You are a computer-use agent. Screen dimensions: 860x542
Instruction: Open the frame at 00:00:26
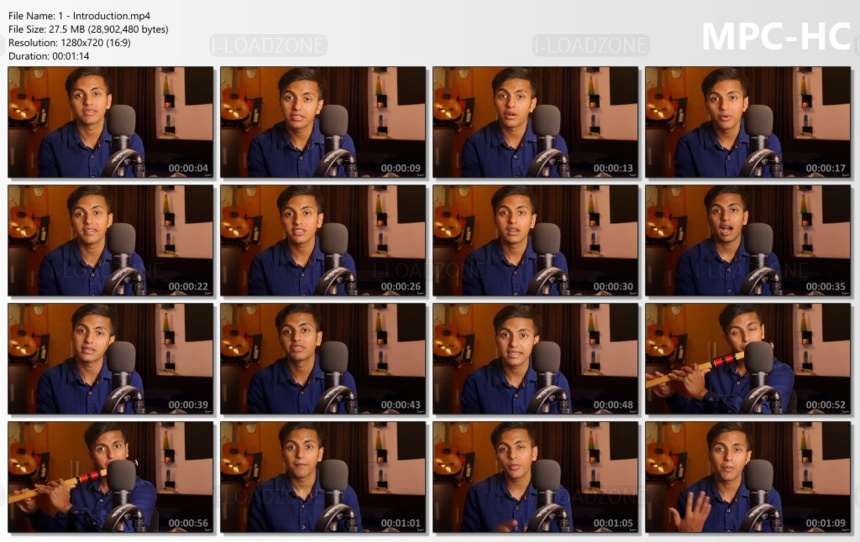pyautogui.click(x=323, y=240)
